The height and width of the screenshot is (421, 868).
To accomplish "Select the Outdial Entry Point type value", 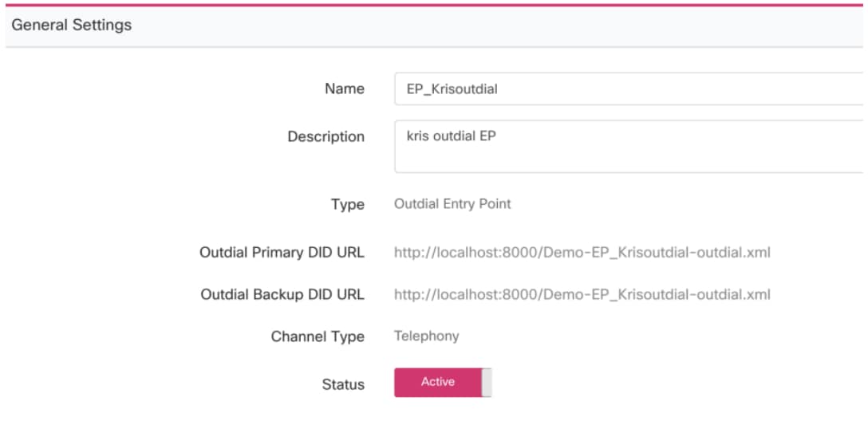I will coord(452,204).
